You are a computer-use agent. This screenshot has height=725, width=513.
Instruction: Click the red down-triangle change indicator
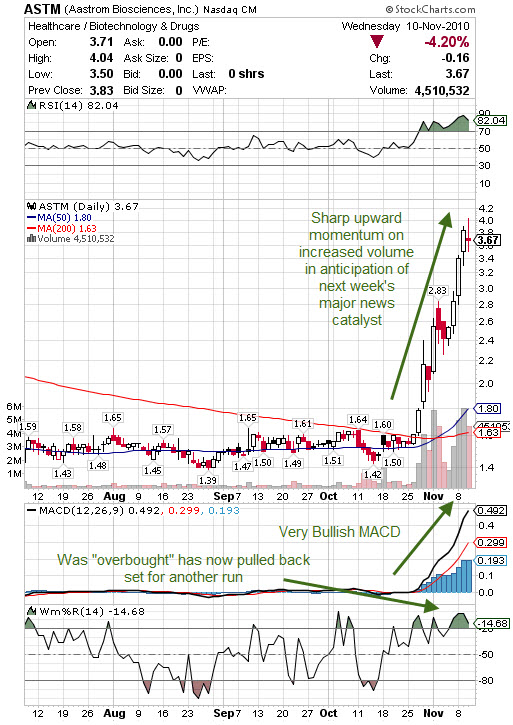[x=377, y=43]
